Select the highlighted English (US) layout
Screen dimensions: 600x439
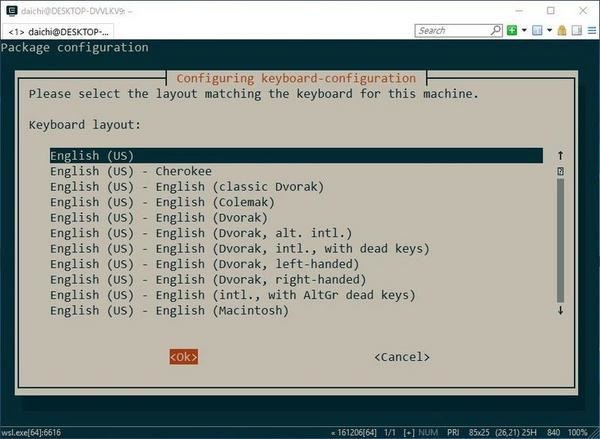(x=296, y=156)
